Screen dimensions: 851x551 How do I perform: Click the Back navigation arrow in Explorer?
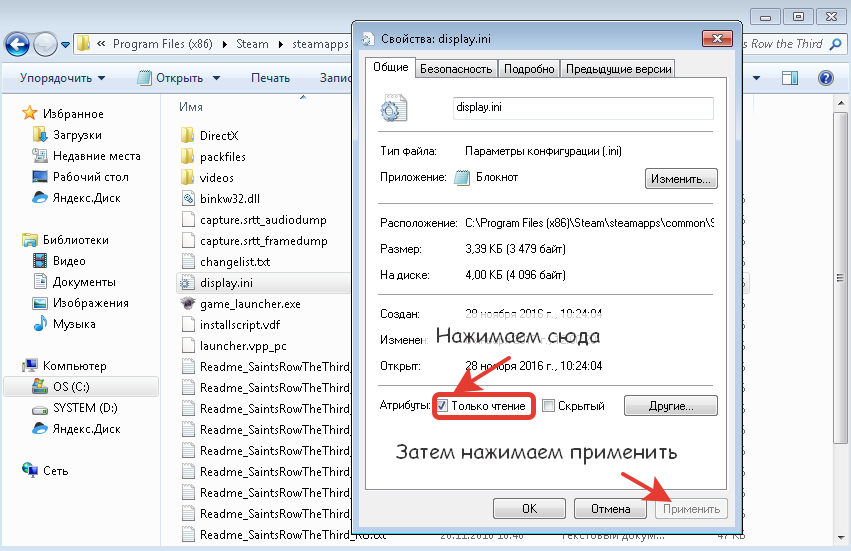click(16, 45)
